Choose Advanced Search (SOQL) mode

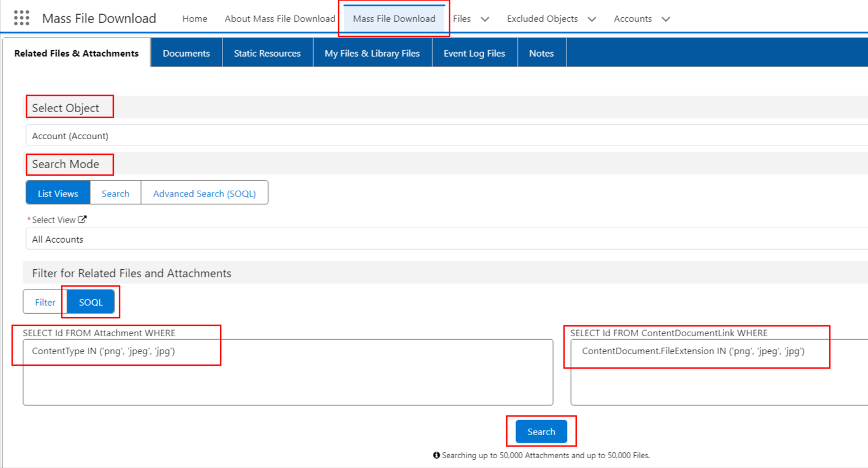click(x=205, y=194)
